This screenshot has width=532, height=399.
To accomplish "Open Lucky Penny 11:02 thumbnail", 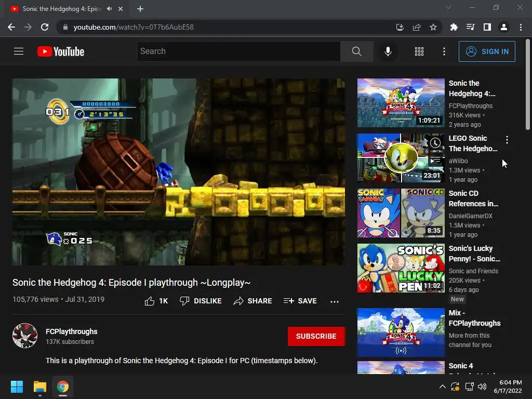I will (x=401, y=268).
